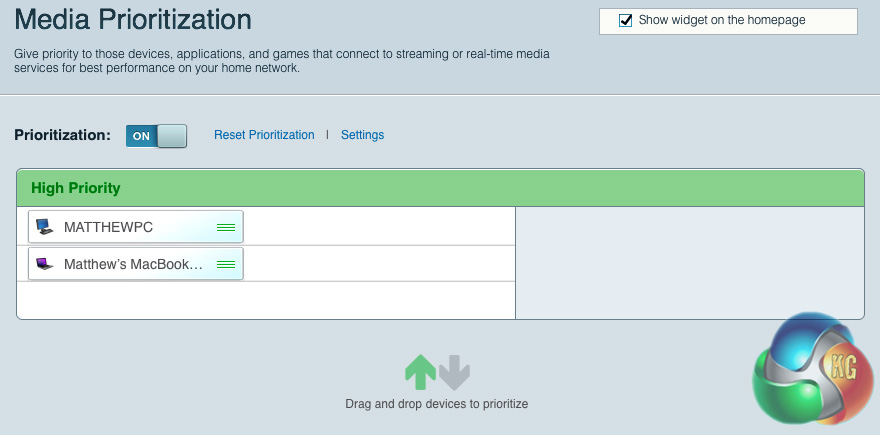Click the gray down arrow icon
This screenshot has width=880, height=435.
tap(454, 372)
